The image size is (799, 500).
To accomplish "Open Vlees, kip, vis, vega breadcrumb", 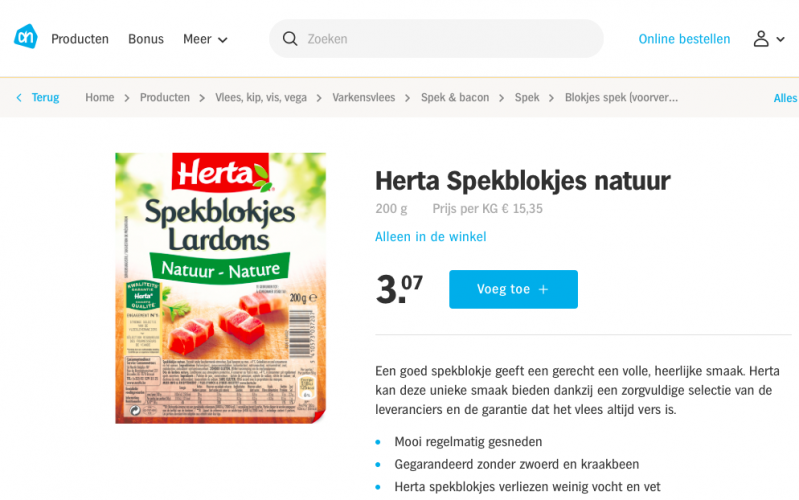I will 261,97.
